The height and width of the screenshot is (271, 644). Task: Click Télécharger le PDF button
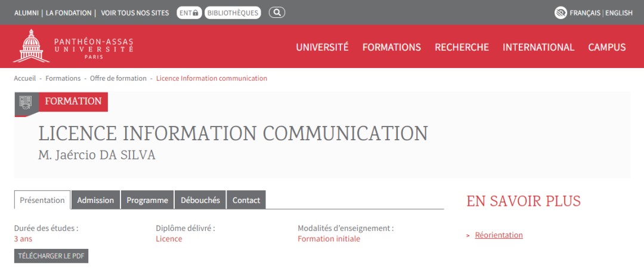pyautogui.click(x=51, y=256)
